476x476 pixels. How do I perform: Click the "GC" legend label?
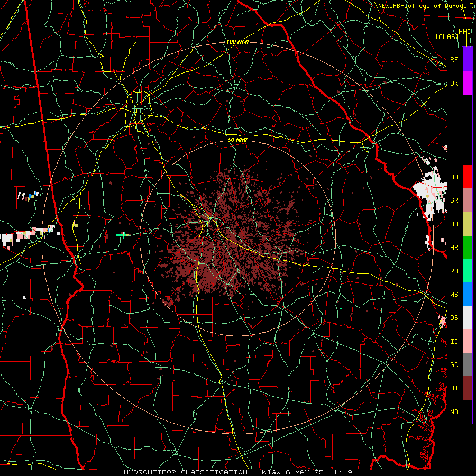click(x=454, y=365)
